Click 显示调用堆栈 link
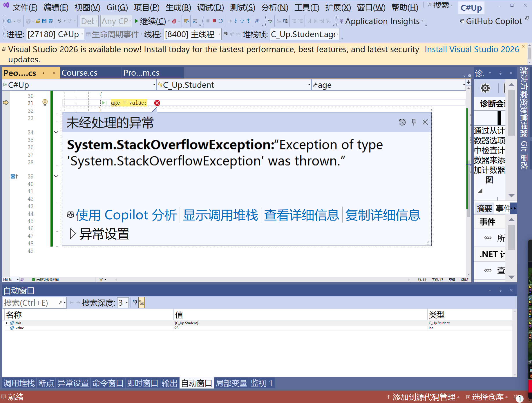The image size is (532, 403). pyautogui.click(x=220, y=215)
